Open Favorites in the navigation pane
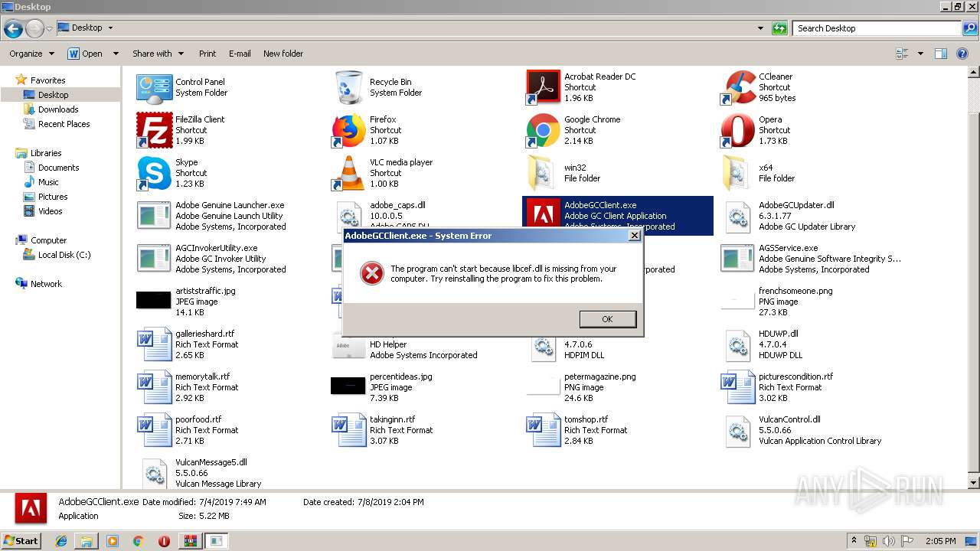The width and height of the screenshot is (980, 551). 47,80
